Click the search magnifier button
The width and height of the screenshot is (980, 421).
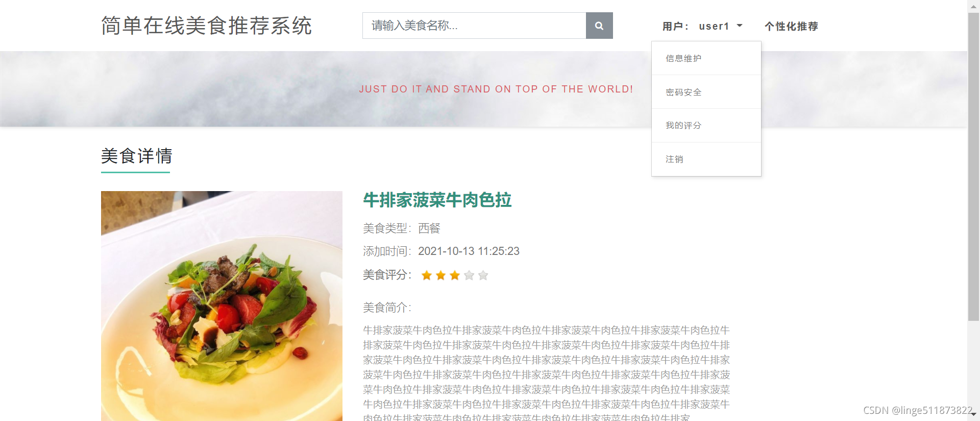pyautogui.click(x=599, y=26)
